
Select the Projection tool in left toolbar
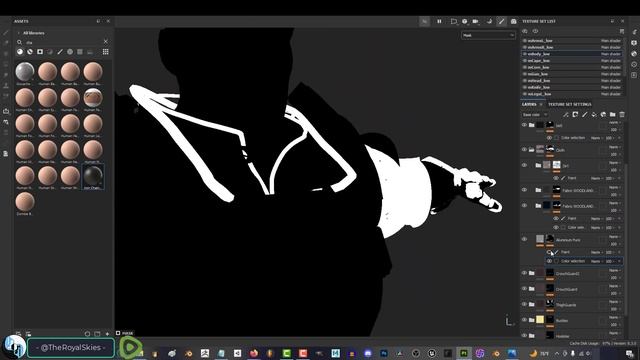[x=6, y=53]
